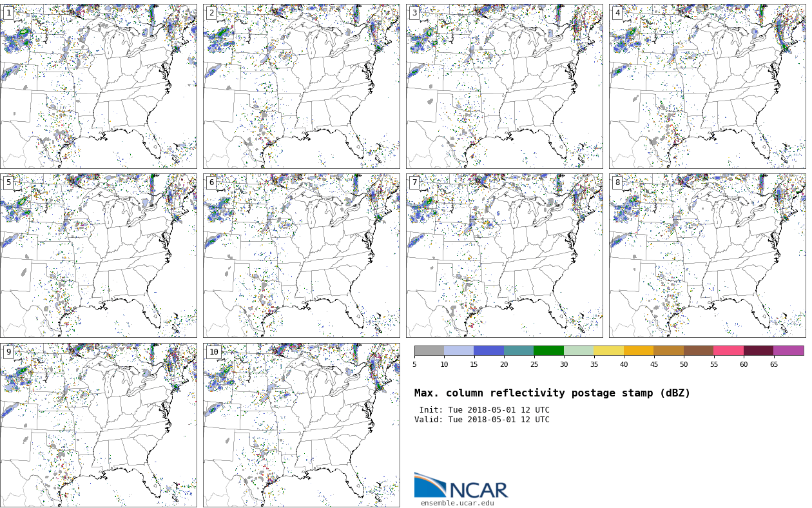This screenshot has width=812, height=508.
Task: Click the tan 45-50 dBZ swatch
Action: click(x=669, y=351)
